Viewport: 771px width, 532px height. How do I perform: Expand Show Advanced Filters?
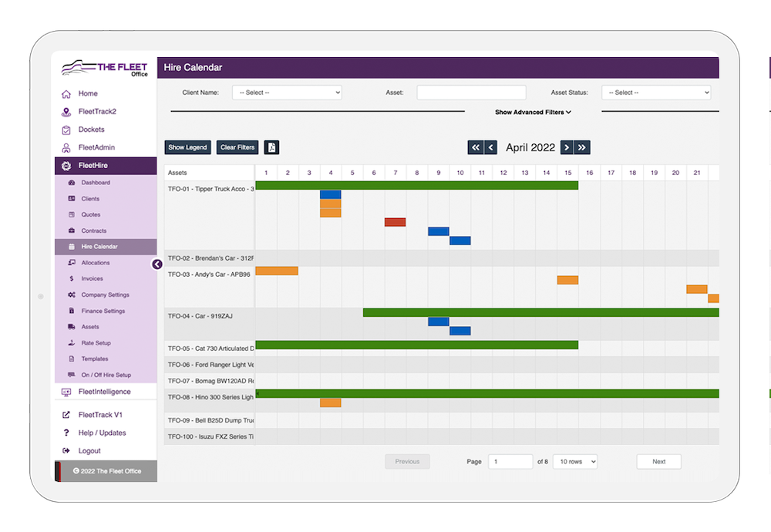click(533, 112)
